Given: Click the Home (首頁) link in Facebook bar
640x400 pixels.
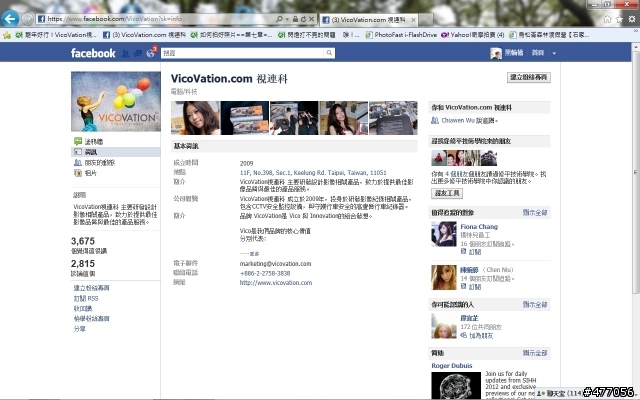Looking at the screenshot, I should (538, 53).
